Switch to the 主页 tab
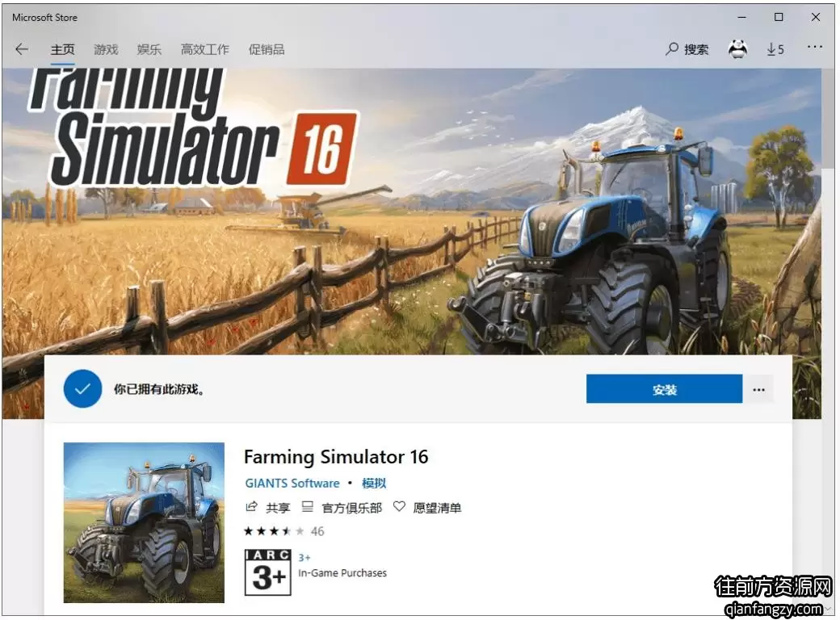The width and height of the screenshot is (840, 620). pos(63,50)
